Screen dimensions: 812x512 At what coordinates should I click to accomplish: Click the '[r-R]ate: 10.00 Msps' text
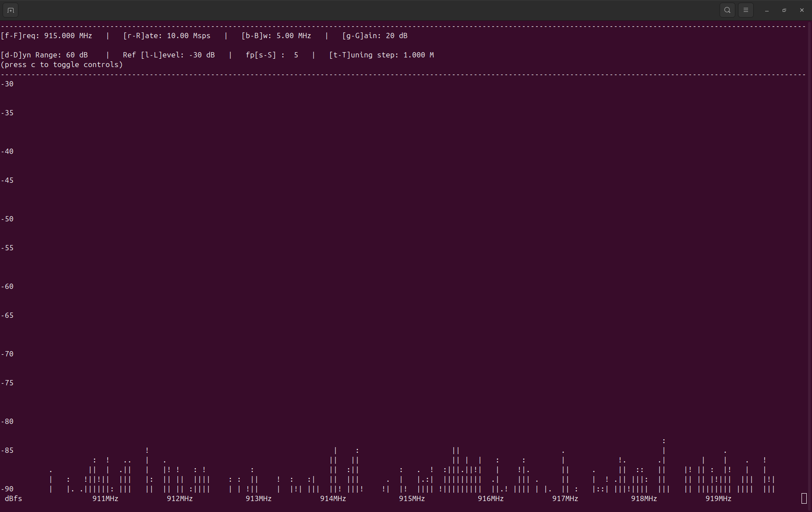tap(167, 36)
